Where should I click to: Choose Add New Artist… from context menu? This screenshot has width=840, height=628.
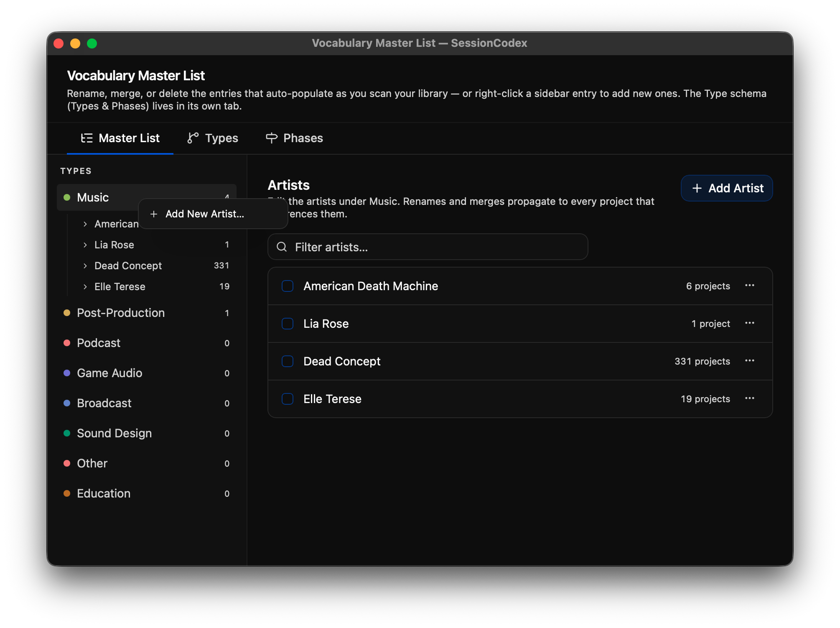(213, 214)
